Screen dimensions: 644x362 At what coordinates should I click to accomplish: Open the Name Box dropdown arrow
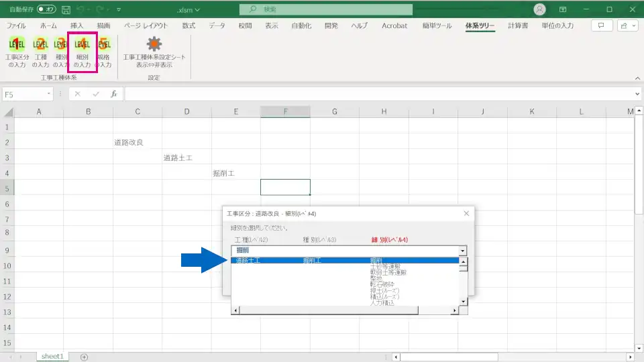pos(49,94)
